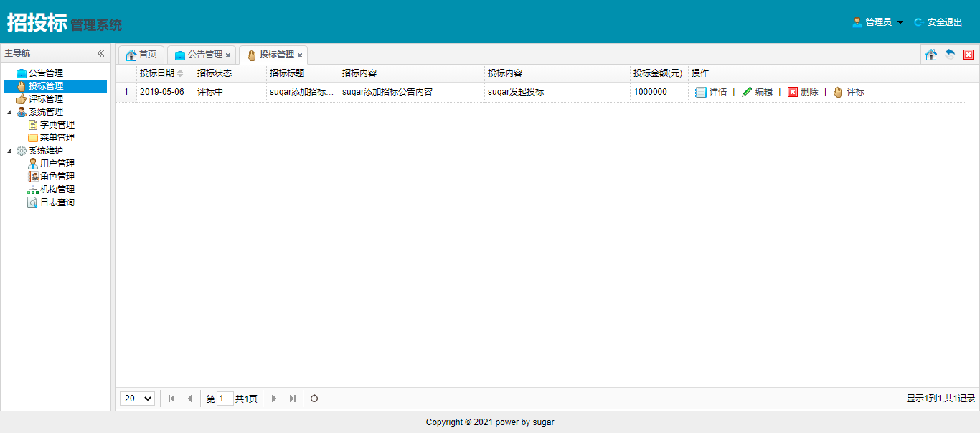
Task: Select the 2019-05-06 date cell
Action: [165, 92]
